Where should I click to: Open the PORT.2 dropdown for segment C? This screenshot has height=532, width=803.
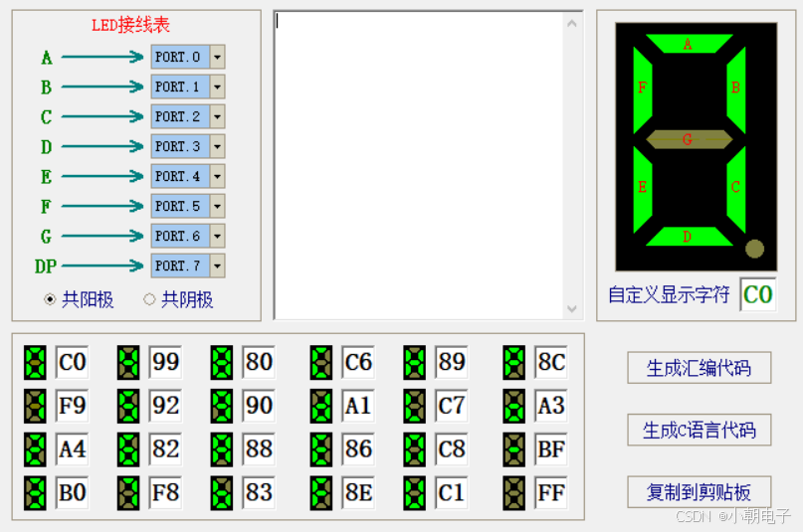[x=218, y=116]
